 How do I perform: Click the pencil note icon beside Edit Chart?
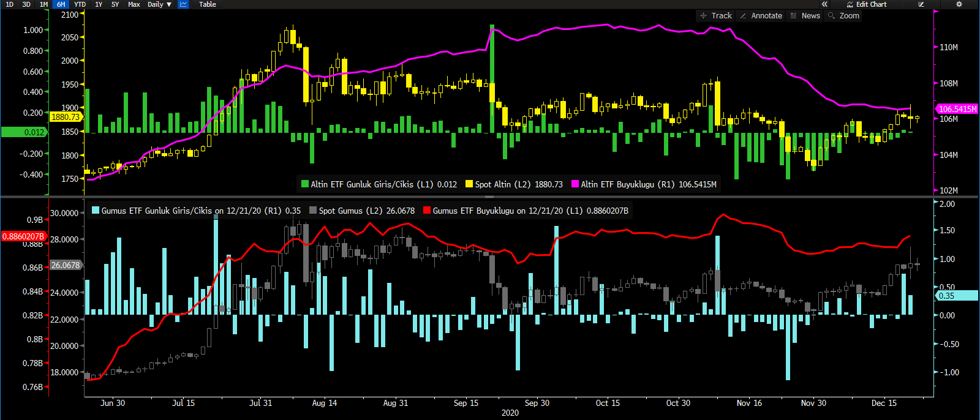tap(921, 4)
